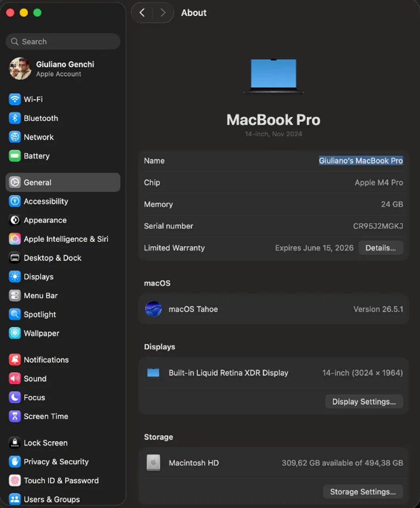Click Giuliano Genchi's profile picture
This screenshot has height=508, width=420.
(20, 68)
